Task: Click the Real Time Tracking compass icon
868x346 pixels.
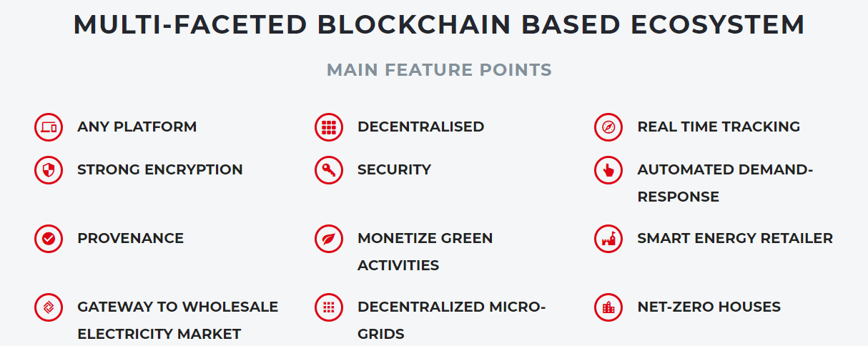Action: point(608,127)
